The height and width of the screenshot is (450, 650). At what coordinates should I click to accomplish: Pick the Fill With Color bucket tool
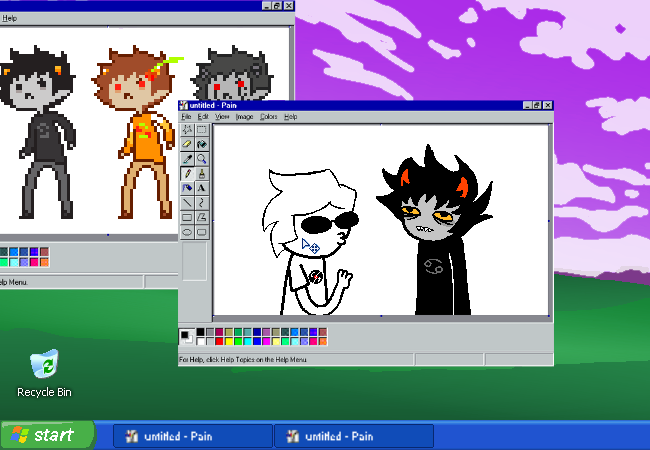coord(202,144)
